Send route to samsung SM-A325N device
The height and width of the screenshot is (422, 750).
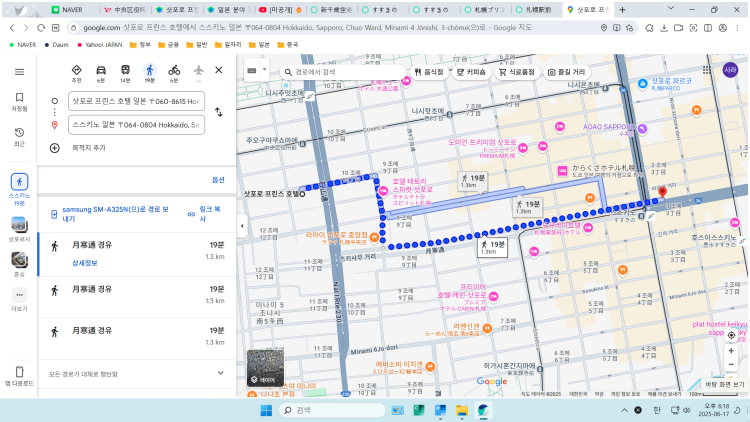coord(111,214)
